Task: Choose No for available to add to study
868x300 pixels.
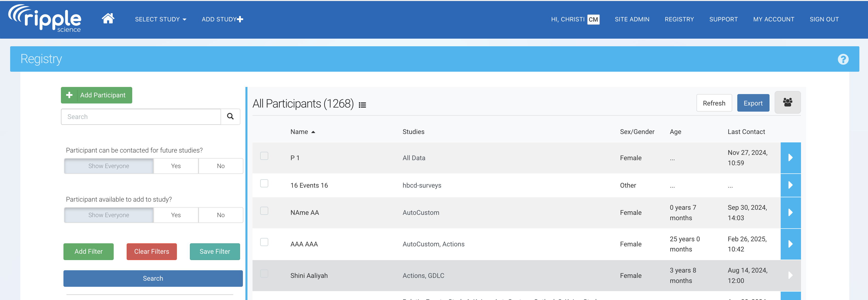Action: pyautogui.click(x=220, y=215)
